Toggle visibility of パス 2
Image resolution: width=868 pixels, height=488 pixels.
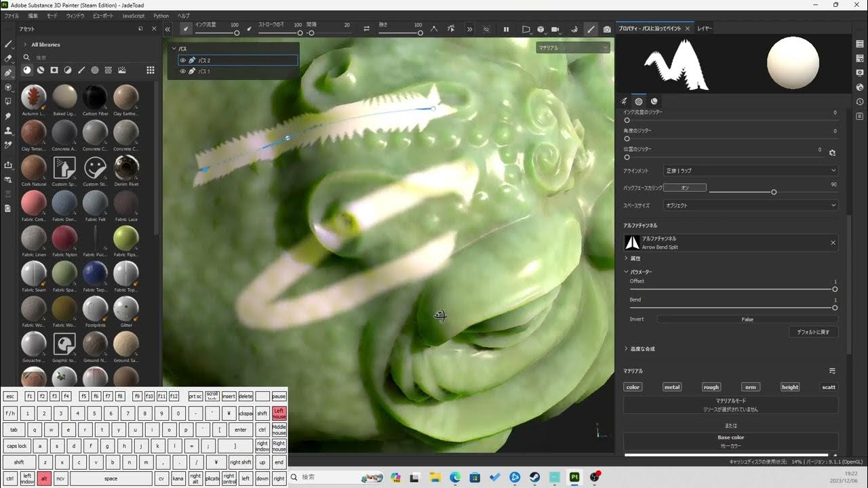click(x=183, y=60)
